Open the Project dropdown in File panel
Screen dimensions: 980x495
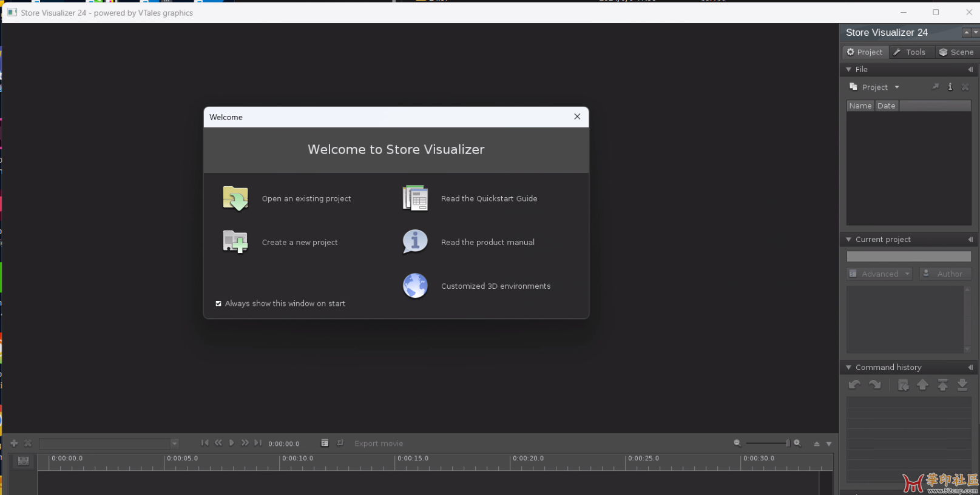pyautogui.click(x=875, y=87)
